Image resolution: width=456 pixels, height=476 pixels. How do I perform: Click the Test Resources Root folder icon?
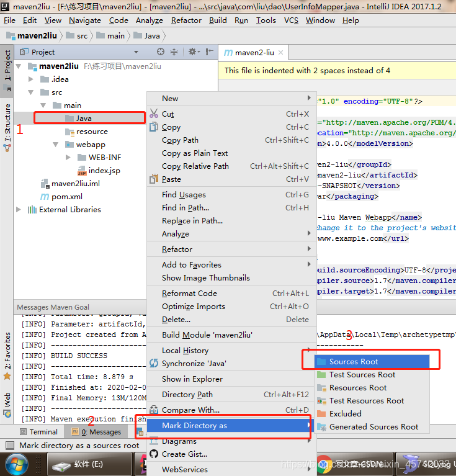tap(321, 401)
